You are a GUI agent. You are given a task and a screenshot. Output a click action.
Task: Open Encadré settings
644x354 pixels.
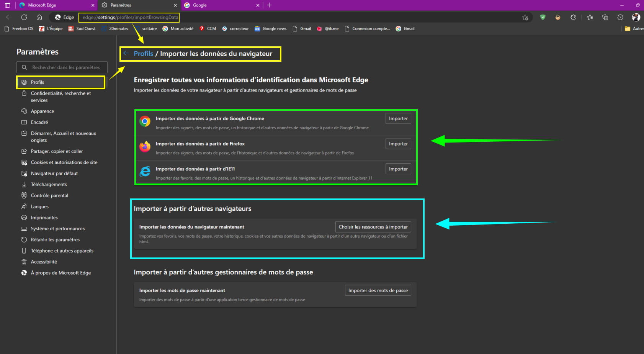coord(61,123)
